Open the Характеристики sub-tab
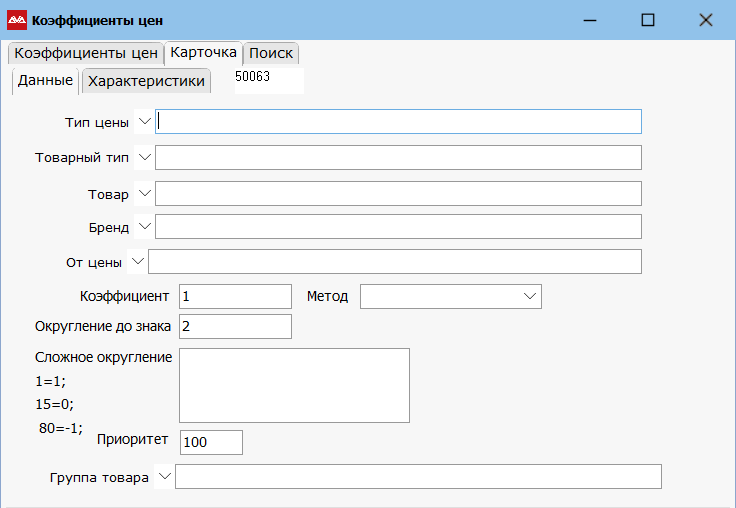Image resolution: width=736 pixels, height=508 pixels. coord(146,81)
